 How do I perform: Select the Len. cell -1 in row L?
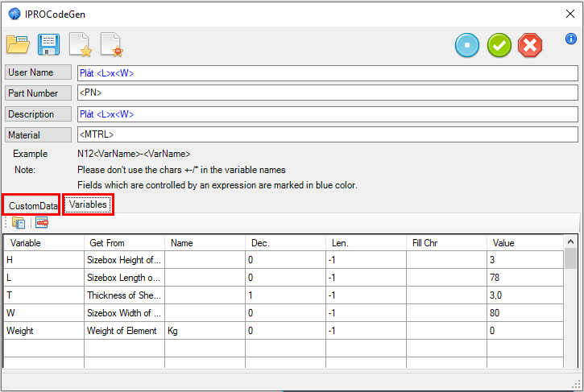(x=366, y=278)
